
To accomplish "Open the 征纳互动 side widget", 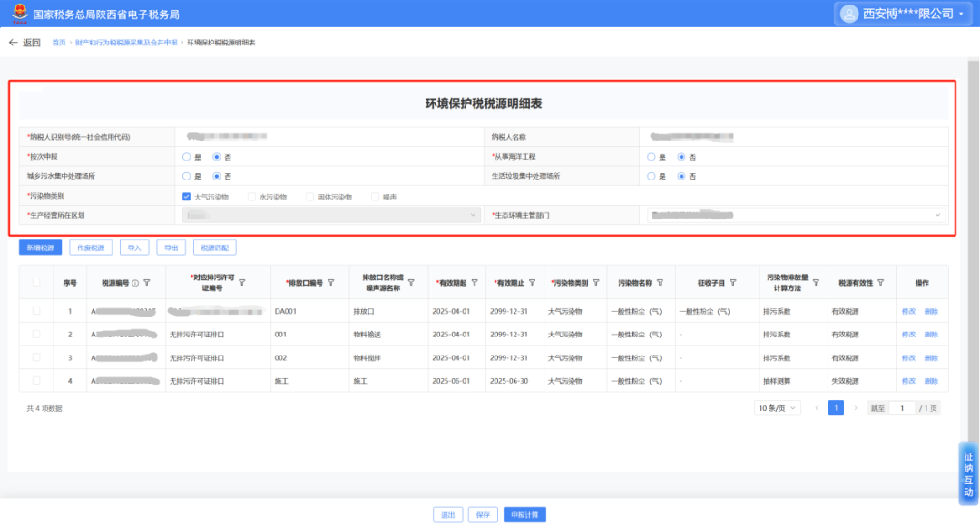I will (x=968, y=473).
